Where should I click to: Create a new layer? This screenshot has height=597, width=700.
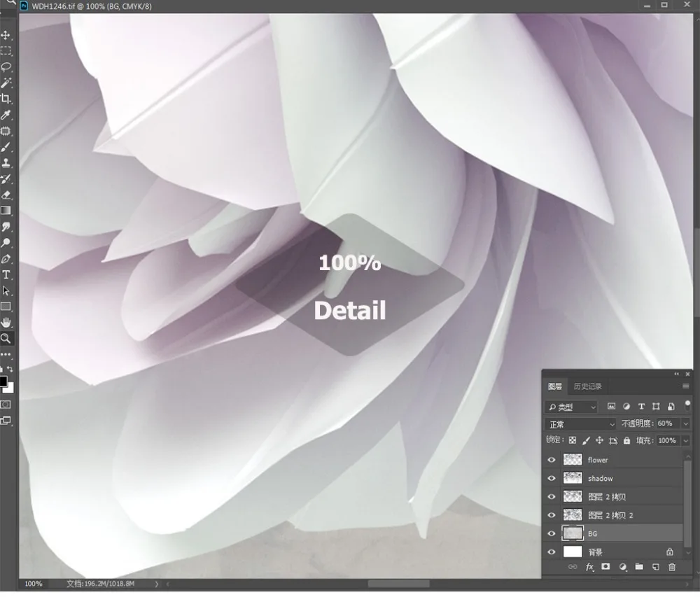[655, 567]
